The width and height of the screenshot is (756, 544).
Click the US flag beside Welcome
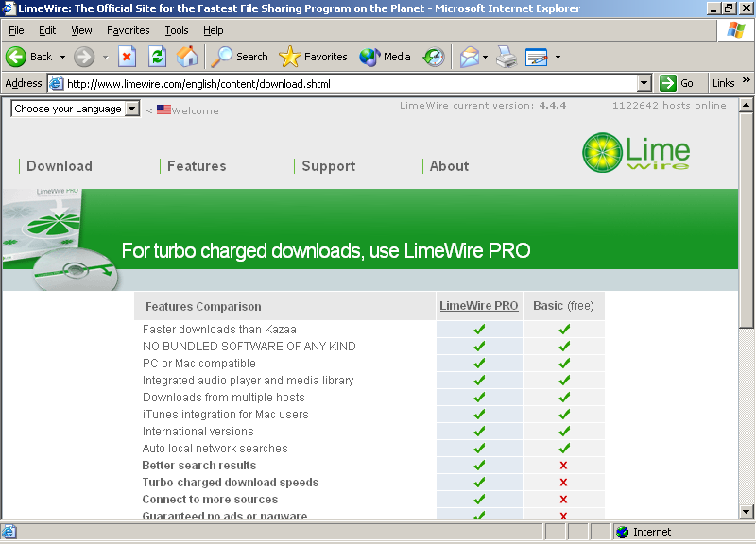[163, 110]
